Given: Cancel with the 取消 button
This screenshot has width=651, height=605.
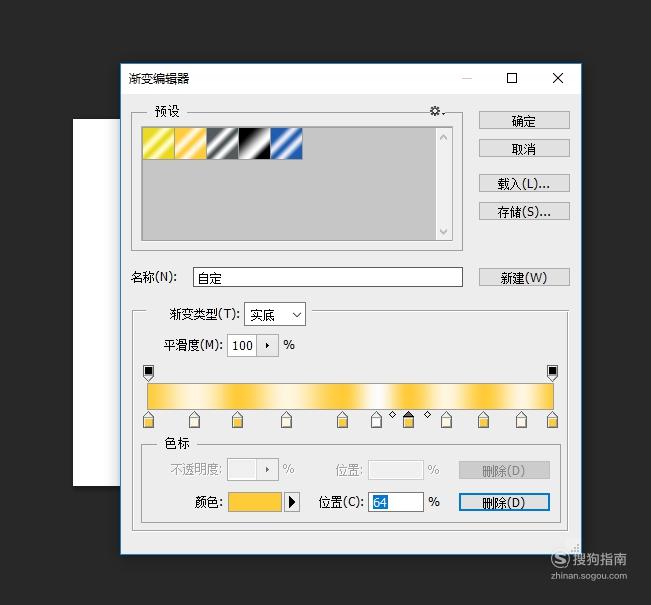Looking at the screenshot, I should (x=524, y=148).
